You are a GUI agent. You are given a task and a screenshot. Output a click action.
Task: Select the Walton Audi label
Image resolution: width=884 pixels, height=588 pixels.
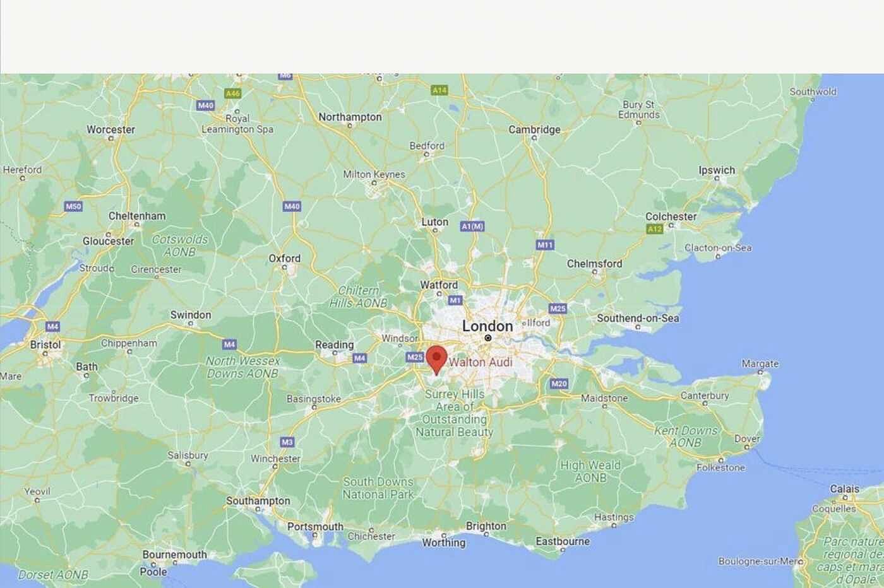coord(481,362)
